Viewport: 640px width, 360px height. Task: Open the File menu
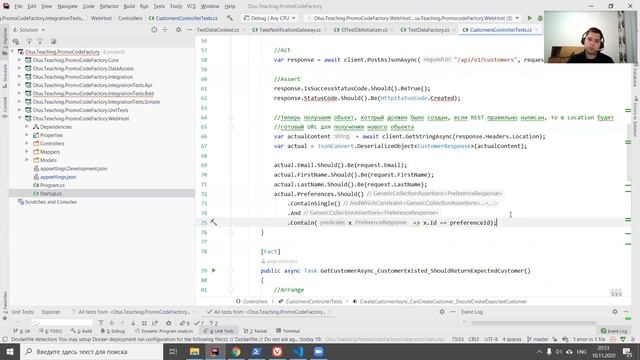pos(18,6)
